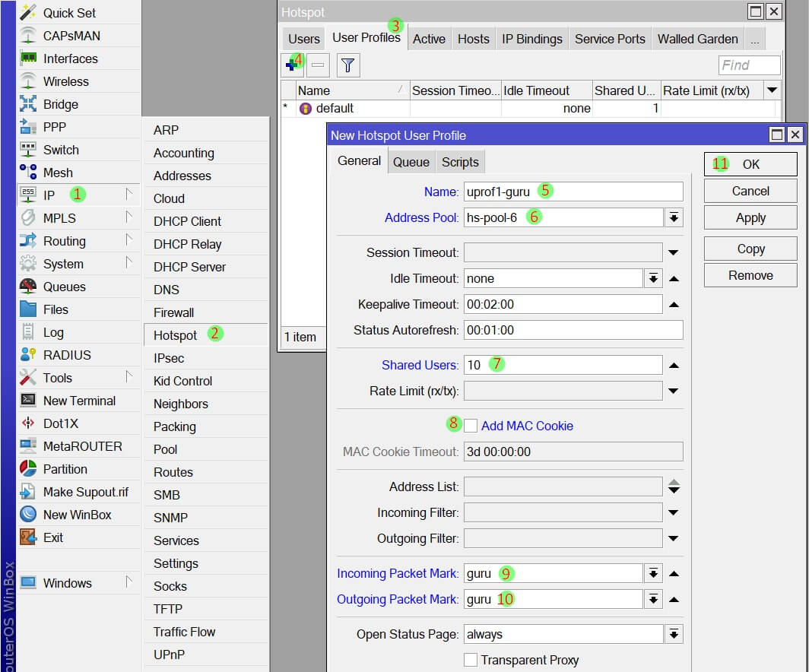Open the Open Status Page dropdown
Image resolution: width=809 pixels, height=672 pixels.
pyautogui.click(x=674, y=634)
